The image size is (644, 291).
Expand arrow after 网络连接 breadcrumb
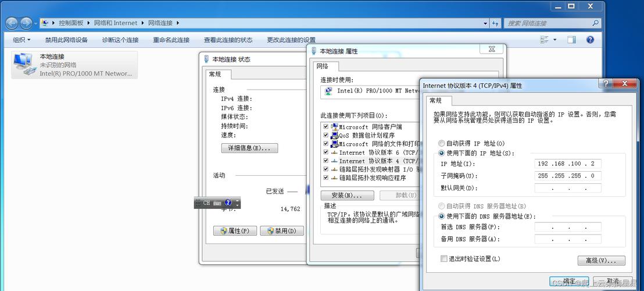pos(178,23)
